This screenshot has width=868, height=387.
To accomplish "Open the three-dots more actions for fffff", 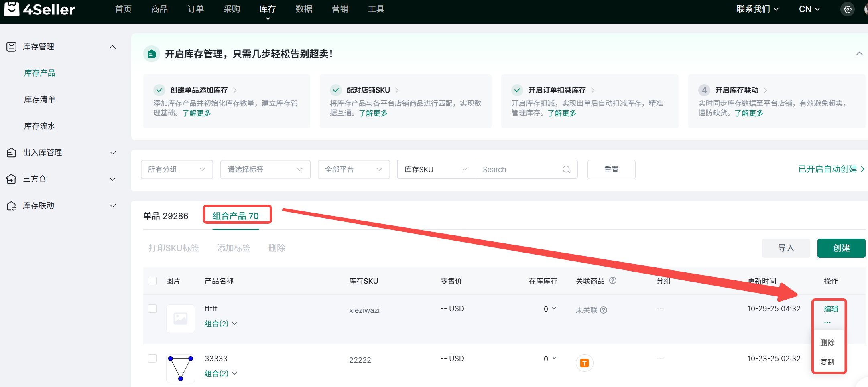I will 827,322.
